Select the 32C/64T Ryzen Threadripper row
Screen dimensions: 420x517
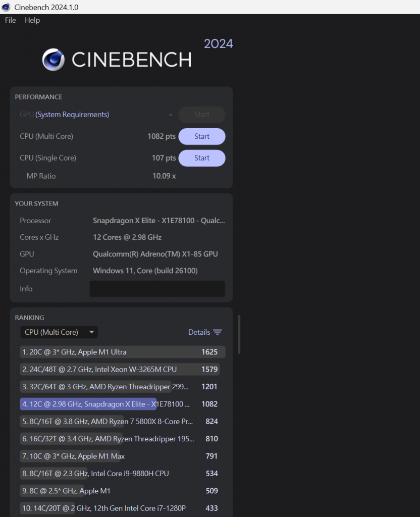click(122, 386)
